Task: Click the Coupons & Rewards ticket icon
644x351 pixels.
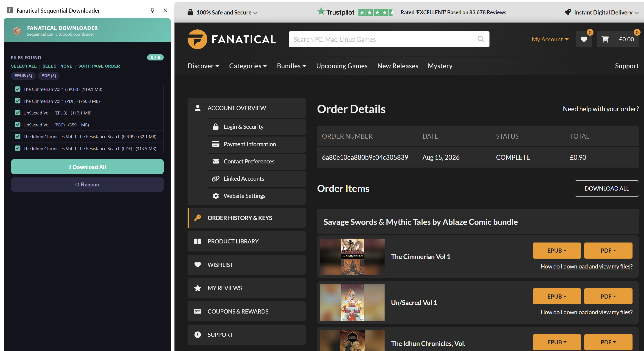Action: tap(197, 311)
